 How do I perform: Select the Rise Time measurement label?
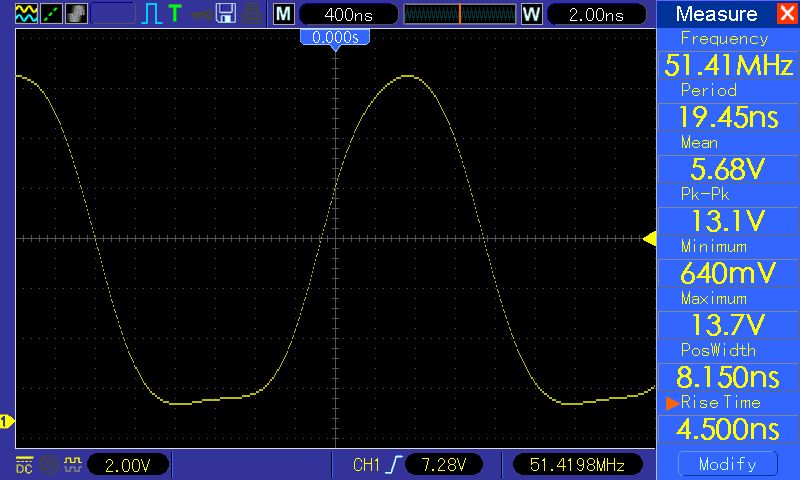[x=720, y=402]
